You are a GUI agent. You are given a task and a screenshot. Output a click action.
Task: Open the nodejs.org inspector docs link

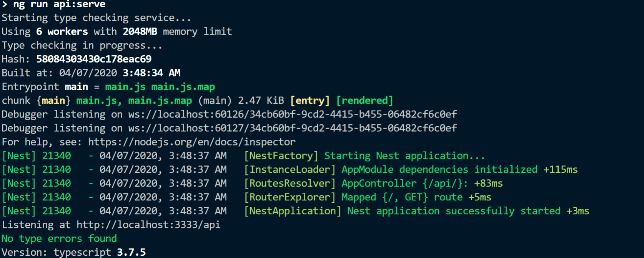pos(191,142)
